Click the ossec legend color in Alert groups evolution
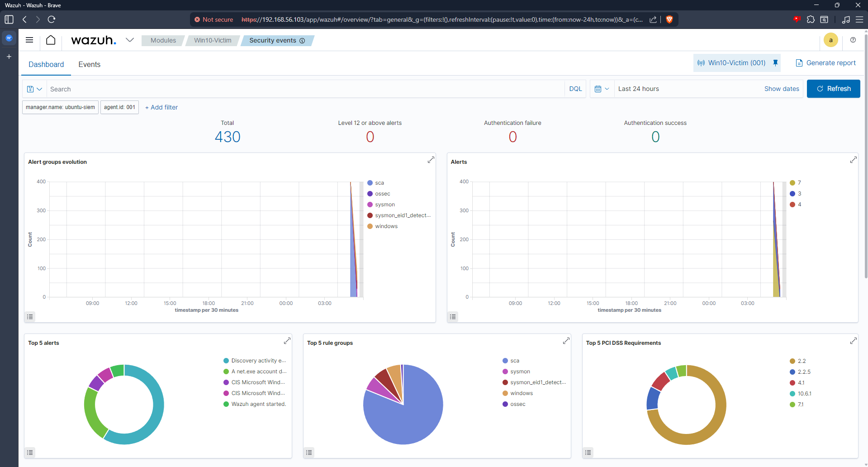The height and width of the screenshot is (467, 868). tap(370, 194)
